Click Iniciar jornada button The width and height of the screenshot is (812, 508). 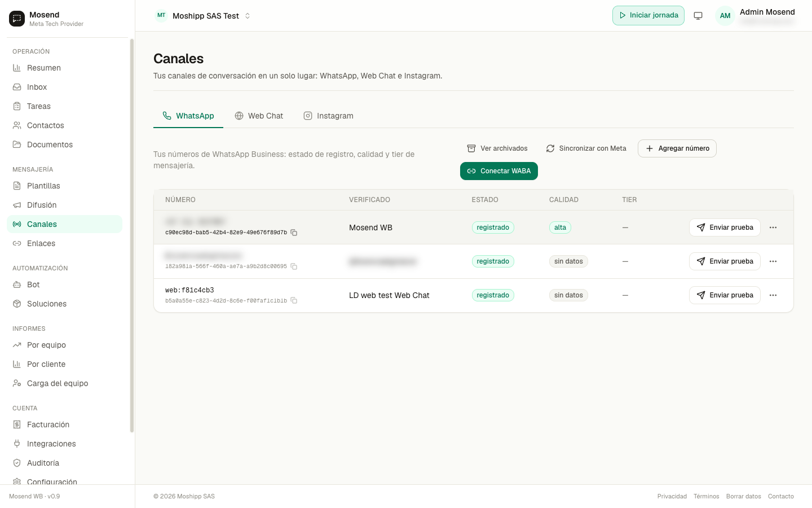coord(648,16)
